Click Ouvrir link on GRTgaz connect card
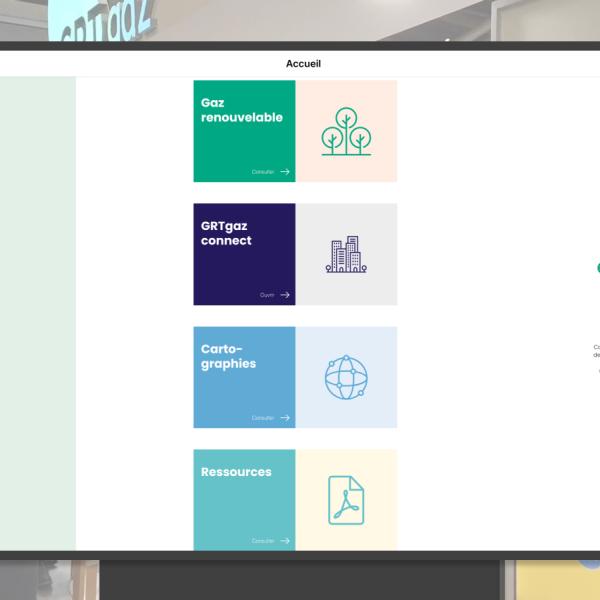 click(x=267, y=295)
